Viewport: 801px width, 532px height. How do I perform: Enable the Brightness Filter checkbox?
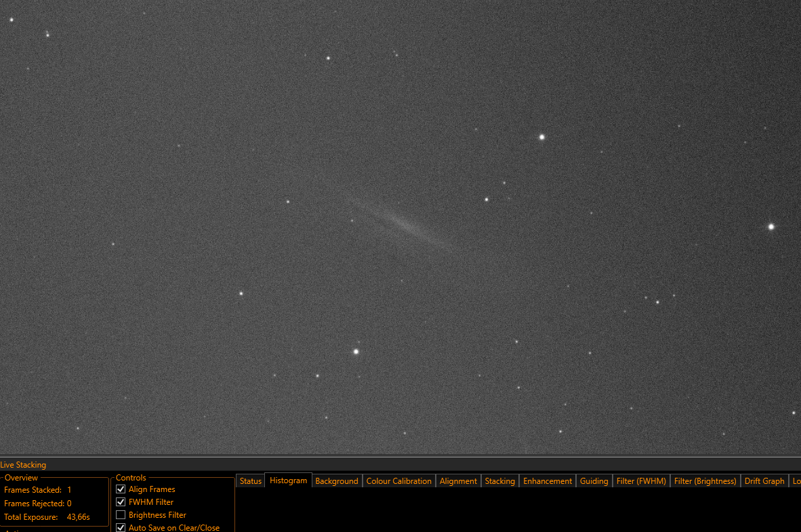(x=121, y=515)
